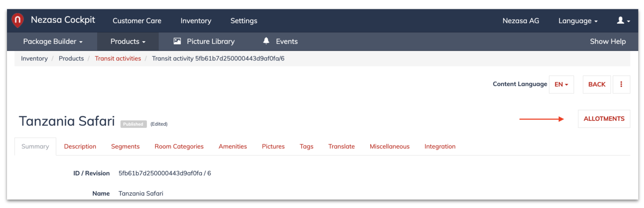
Task: Click the ALLOTMENTS button
Action: (604, 119)
